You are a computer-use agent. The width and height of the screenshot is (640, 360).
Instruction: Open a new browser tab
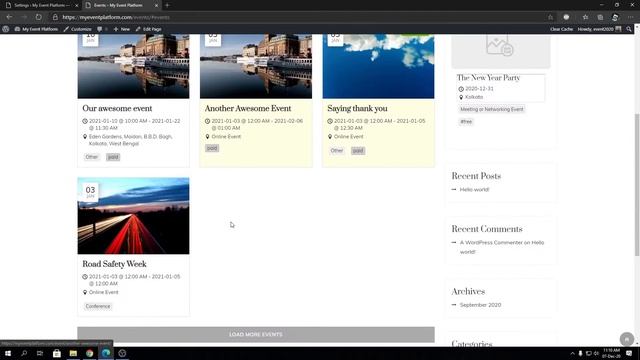coord(167,5)
